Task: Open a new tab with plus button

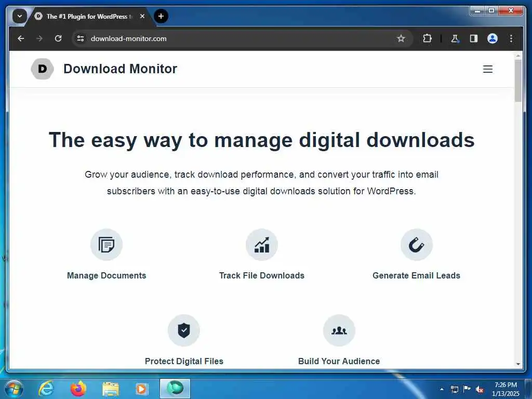Action: (161, 16)
